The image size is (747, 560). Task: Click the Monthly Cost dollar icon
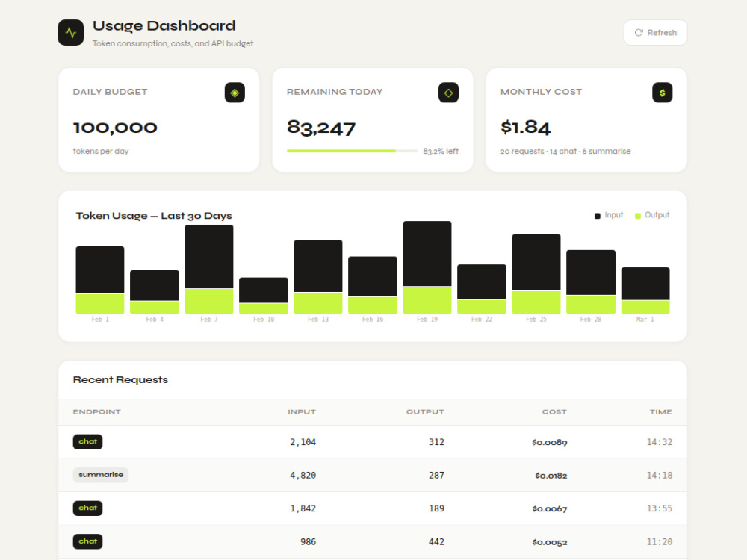[662, 93]
